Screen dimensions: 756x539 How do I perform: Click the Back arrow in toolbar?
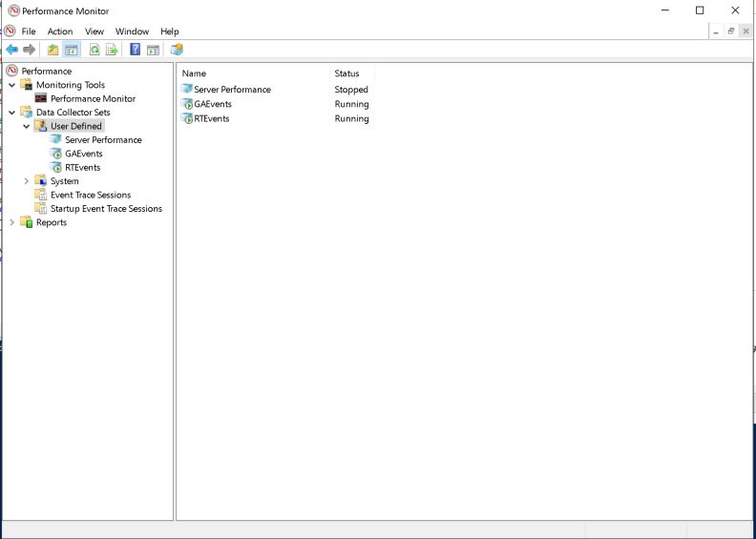click(12, 50)
